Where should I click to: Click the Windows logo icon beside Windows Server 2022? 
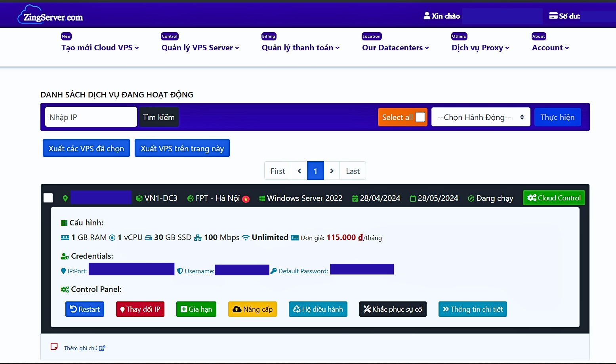(x=262, y=198)
